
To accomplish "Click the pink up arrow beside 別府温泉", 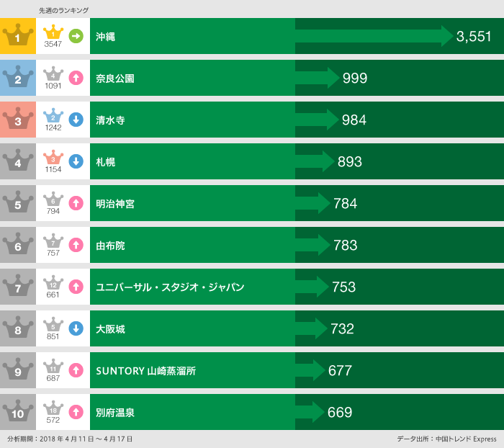I will [76, 413].
